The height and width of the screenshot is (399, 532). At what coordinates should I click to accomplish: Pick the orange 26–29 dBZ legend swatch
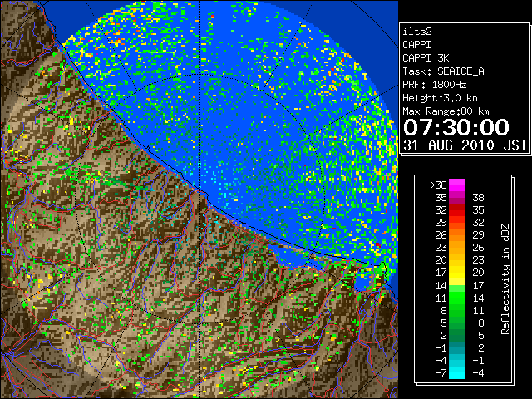pos(457,234)
